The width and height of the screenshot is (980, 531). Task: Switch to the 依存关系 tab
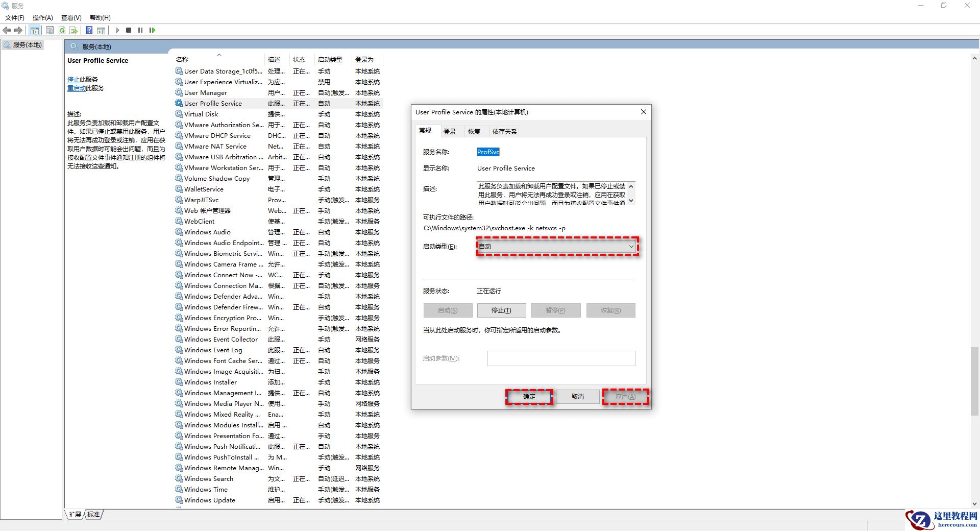[504, 132]
